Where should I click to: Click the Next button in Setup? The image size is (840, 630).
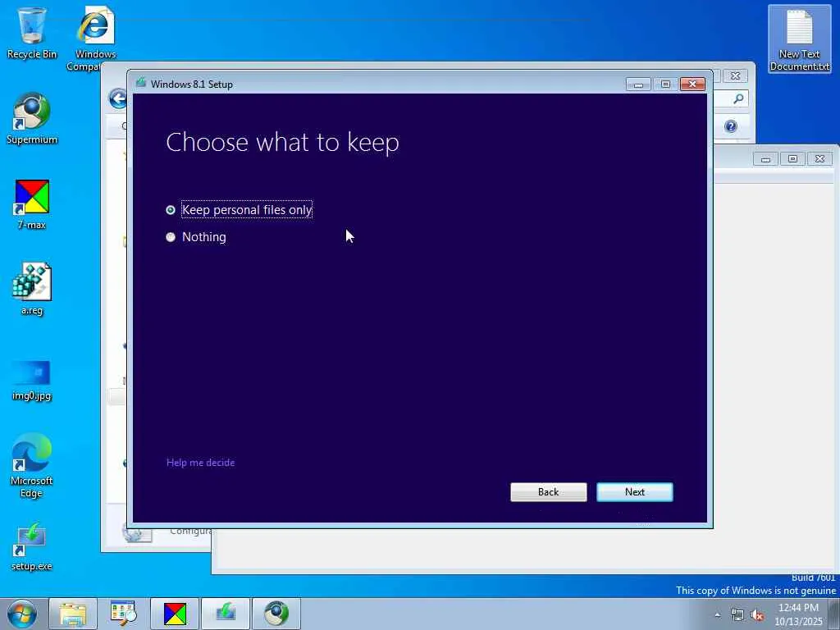click(634, 492)
